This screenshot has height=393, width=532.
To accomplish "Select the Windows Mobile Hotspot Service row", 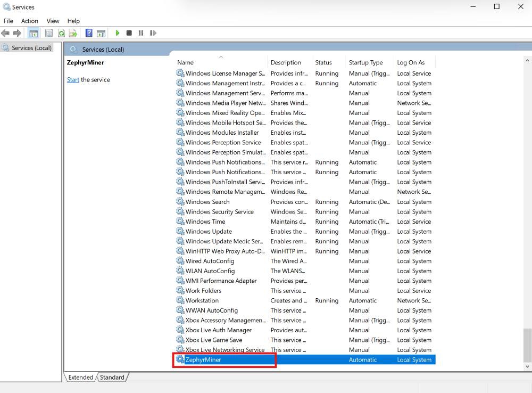I will point(305,122).
